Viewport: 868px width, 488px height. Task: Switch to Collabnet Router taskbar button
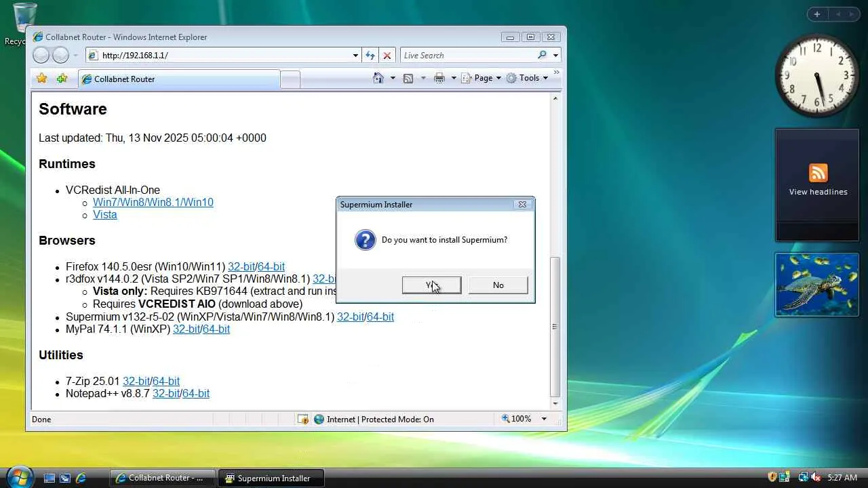click(x=163, y=478)
